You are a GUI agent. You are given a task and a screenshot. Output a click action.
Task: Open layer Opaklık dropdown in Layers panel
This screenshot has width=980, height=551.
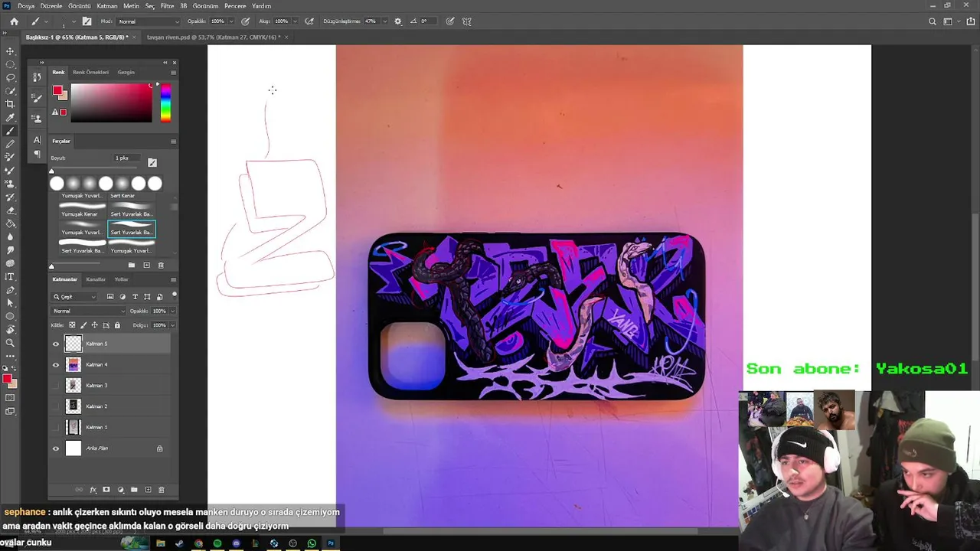[172, 311]
